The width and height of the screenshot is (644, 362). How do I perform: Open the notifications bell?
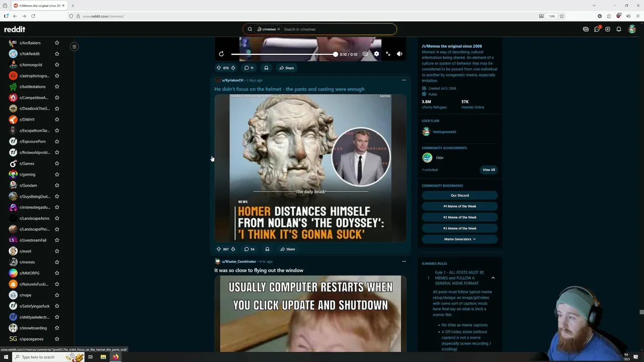(x=619, y=29)
